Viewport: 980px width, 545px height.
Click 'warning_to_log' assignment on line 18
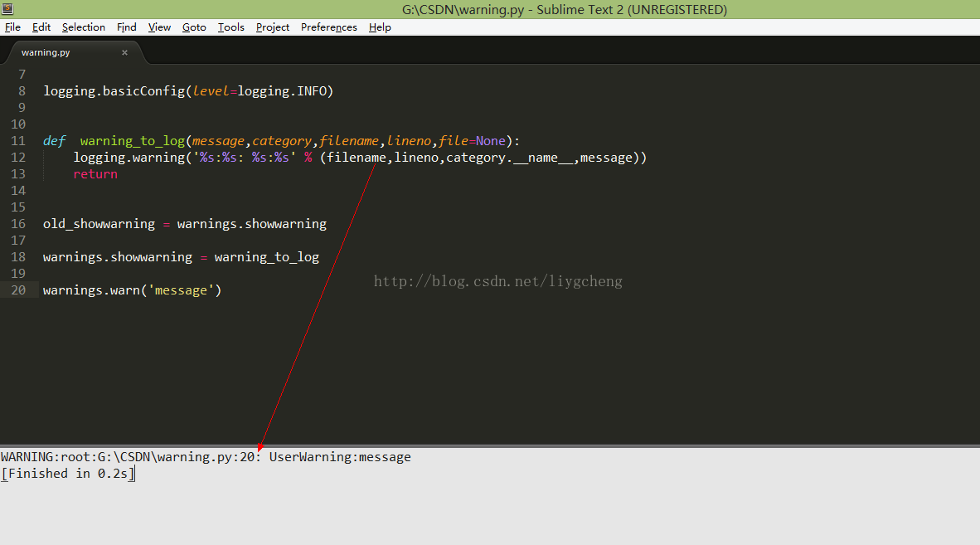coord(267,257)
